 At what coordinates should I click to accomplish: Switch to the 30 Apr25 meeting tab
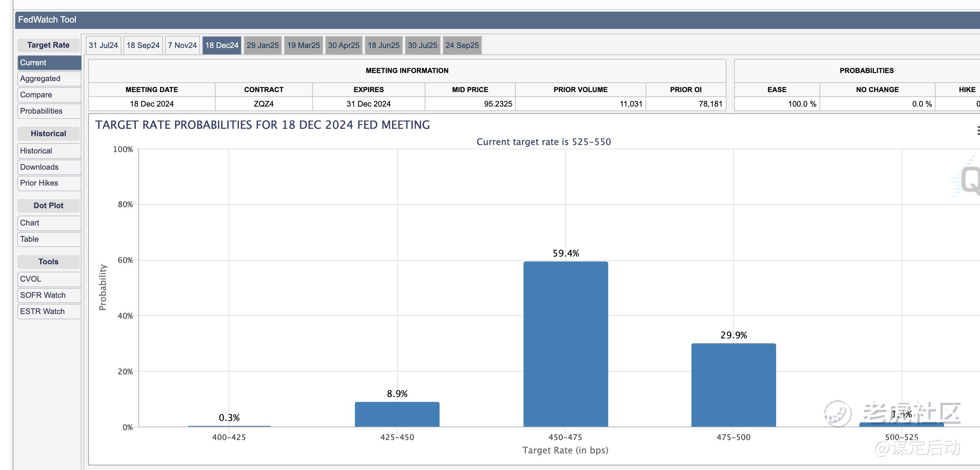coord(344,45)
